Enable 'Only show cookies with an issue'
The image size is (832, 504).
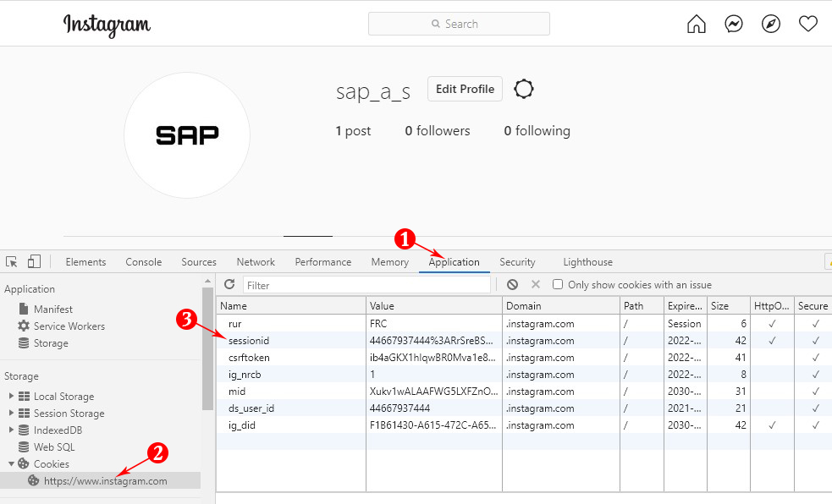coord(558,285)
